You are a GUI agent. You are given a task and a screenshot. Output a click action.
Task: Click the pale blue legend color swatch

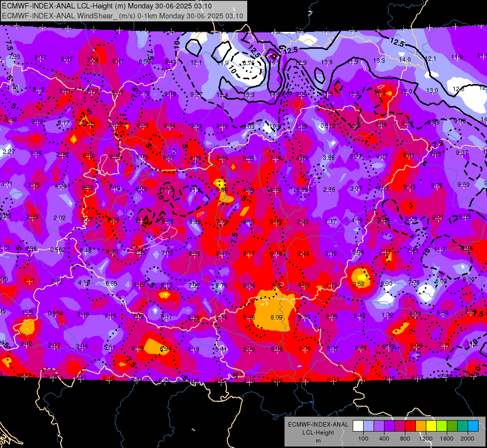tap(368, 426)
